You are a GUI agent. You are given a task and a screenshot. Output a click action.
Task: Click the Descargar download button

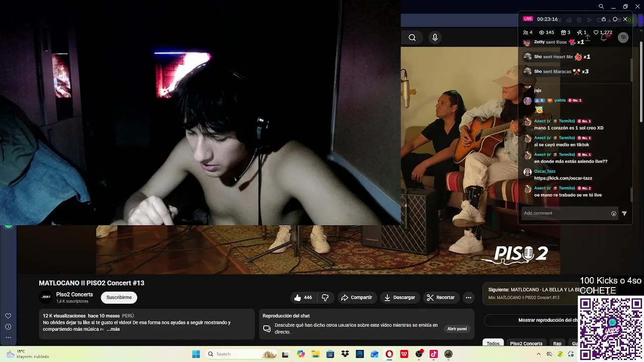coord(399,298)
